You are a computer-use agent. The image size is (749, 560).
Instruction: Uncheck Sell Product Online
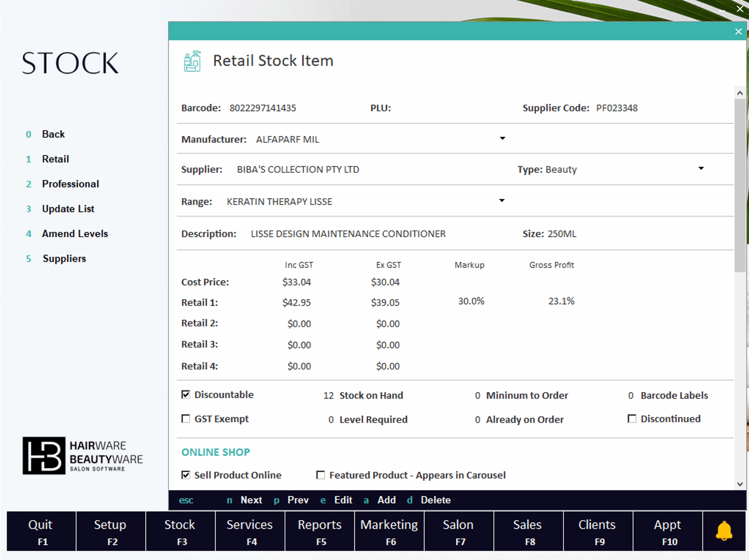185,475
